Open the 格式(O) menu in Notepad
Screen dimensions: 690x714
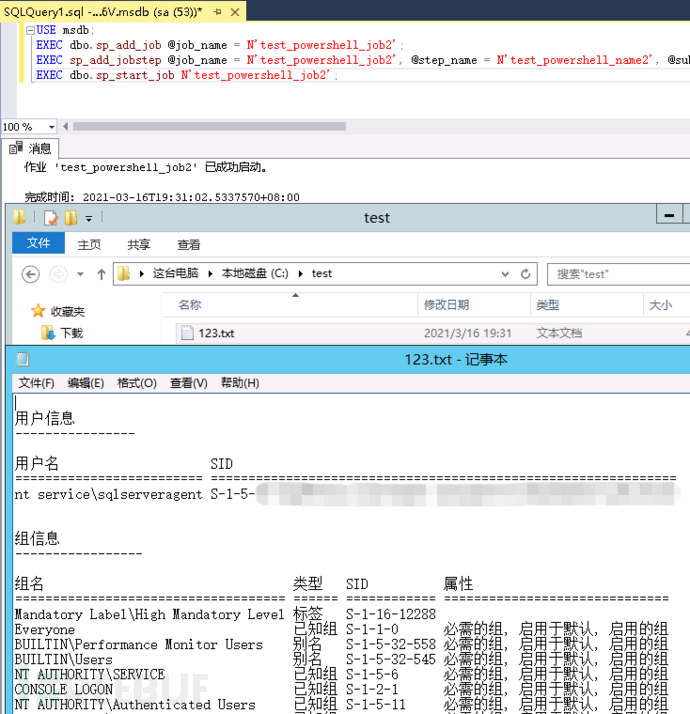pyautogui.click(x=137, y=383)
